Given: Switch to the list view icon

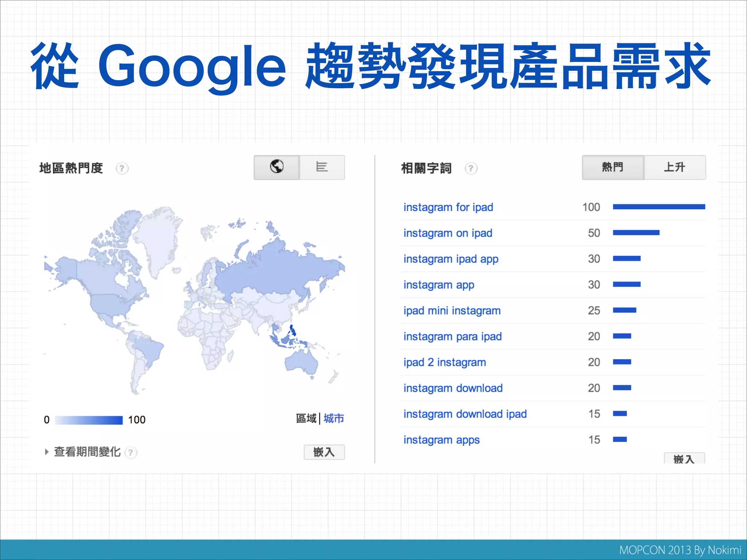Looking at the screenshot, I should 322,167.
